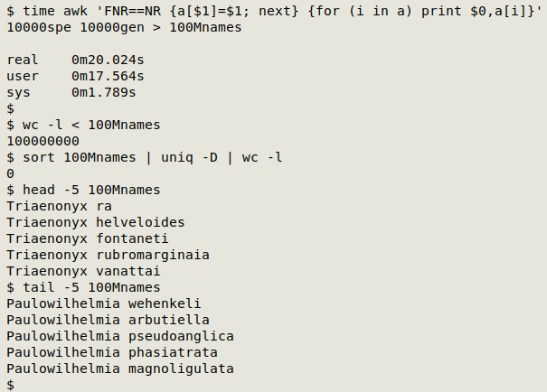Click the final empty shell prompt
The image size is (547, 392).
[11, 385]
